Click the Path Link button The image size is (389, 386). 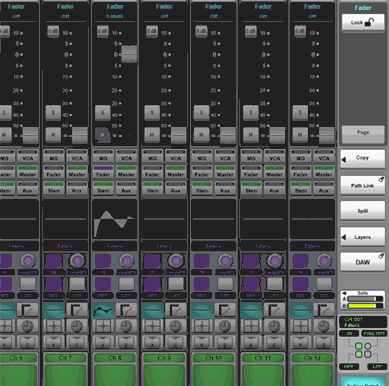(x=362, y=185)
